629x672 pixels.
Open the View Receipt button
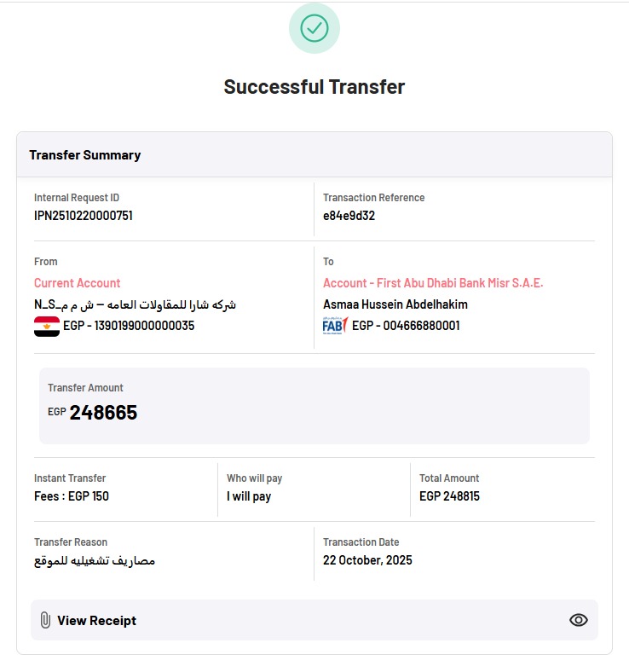[314, 620]
